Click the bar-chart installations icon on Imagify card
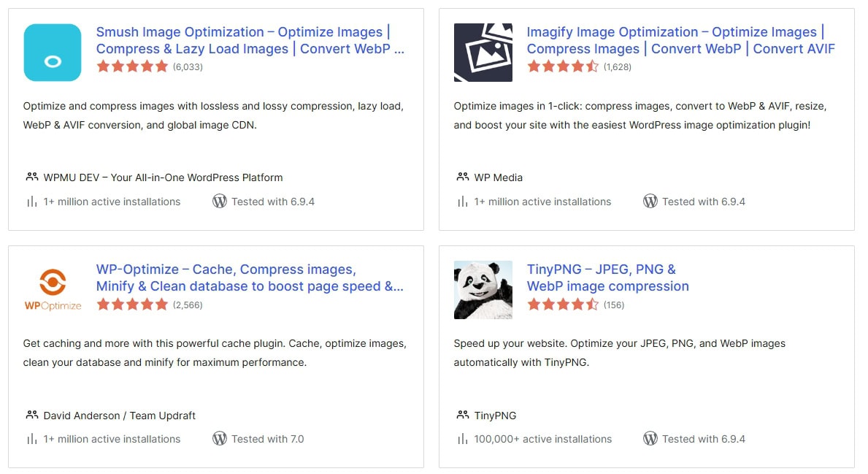The image size is (868, 474). point(462,202)
